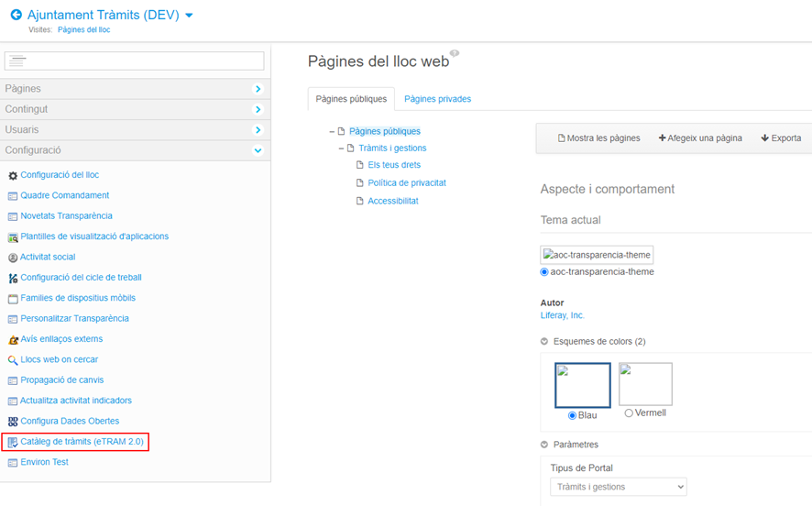Select the Blau color scheme radio button
This screenshot has height=506, width=812.
[x=573, y=415]
